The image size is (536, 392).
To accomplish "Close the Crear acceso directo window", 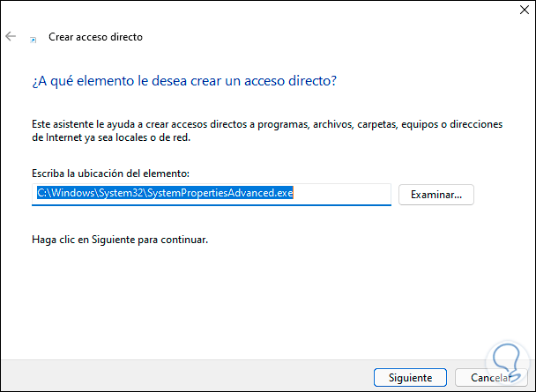I will 515,13.
